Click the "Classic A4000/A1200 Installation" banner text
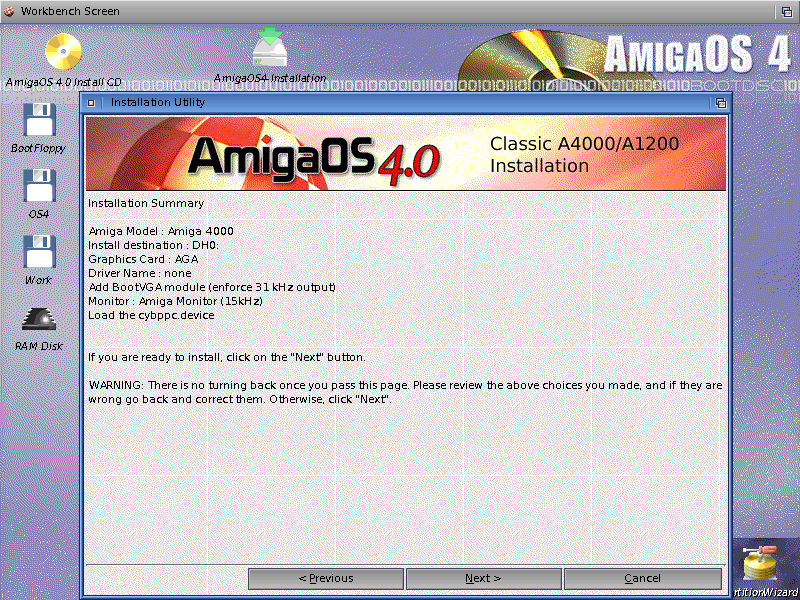The width and height of the screenshot is (800, 600). pos(584,155)
